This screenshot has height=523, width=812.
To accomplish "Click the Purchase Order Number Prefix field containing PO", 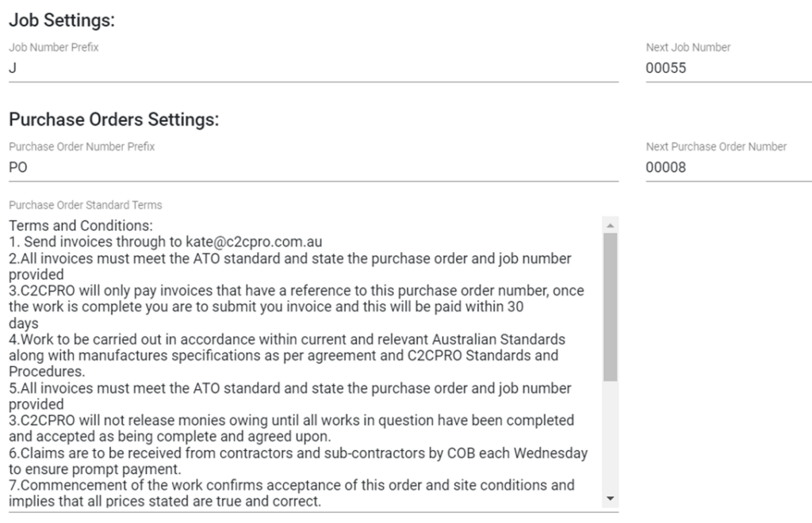I will tap(313, 168).
